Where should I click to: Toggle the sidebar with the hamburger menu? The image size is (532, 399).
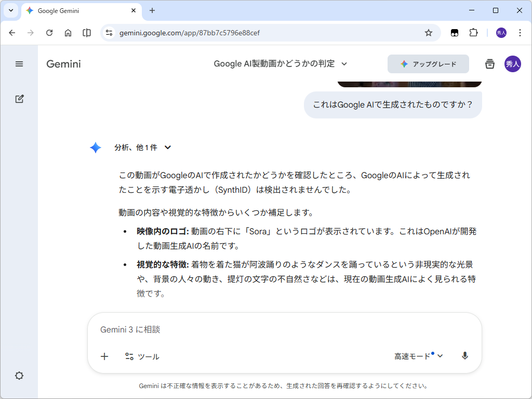19,64
